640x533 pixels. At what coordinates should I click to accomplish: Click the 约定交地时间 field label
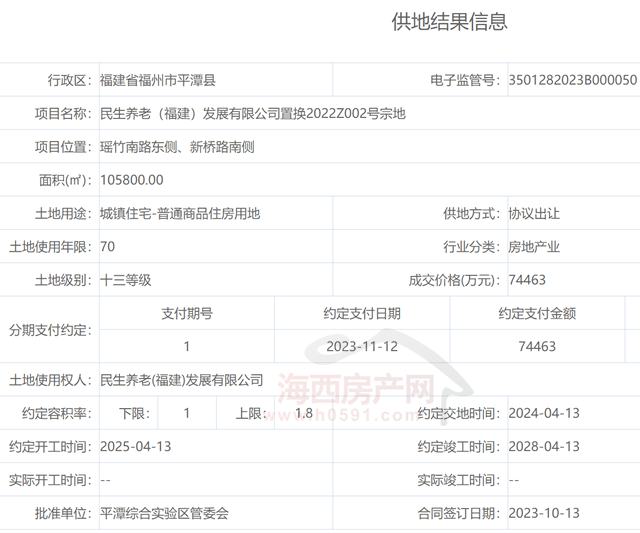click(x=459, y=413)
